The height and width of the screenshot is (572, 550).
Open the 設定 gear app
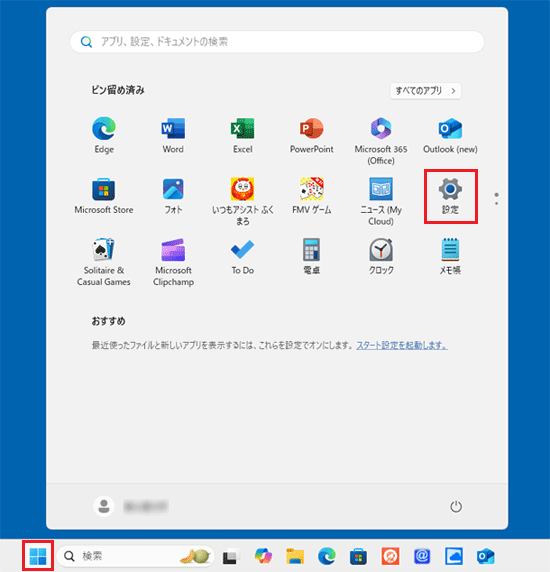[x=450, y=196]
